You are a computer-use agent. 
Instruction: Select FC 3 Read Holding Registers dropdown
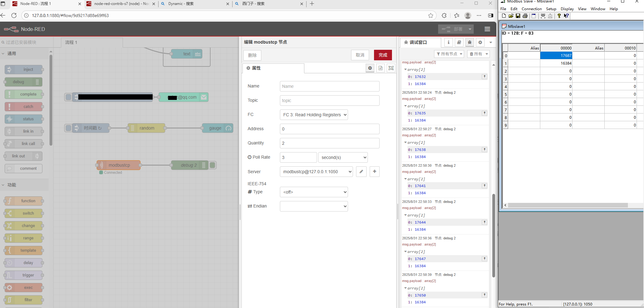[314, 115]
